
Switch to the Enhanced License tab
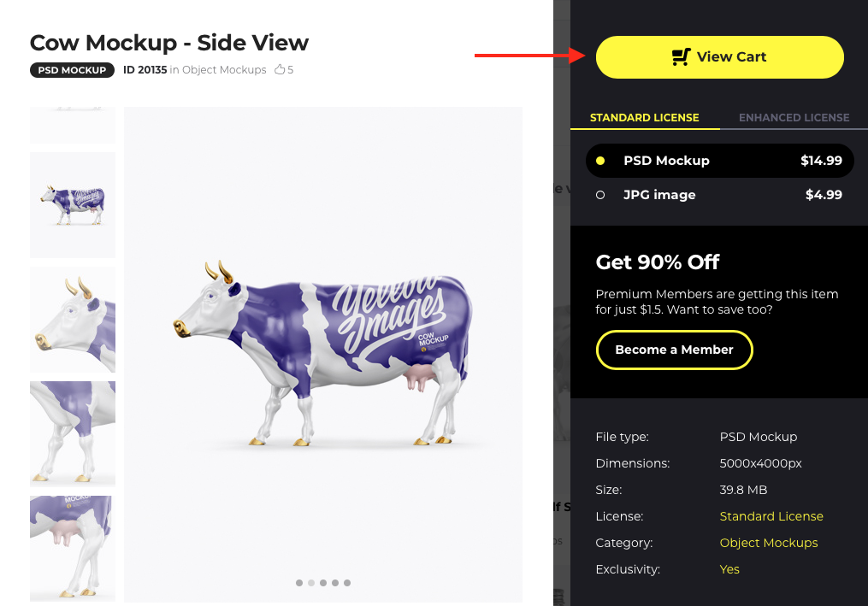coord(794,117)
